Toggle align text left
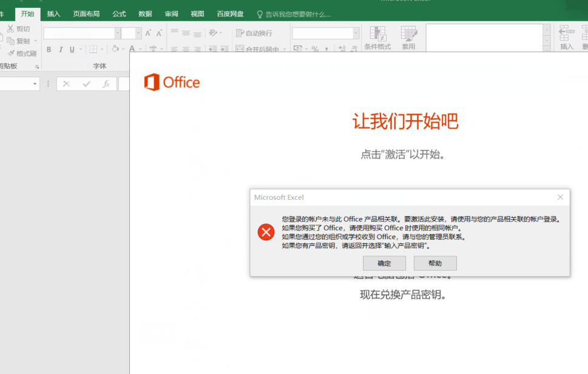 pos(174,49)
